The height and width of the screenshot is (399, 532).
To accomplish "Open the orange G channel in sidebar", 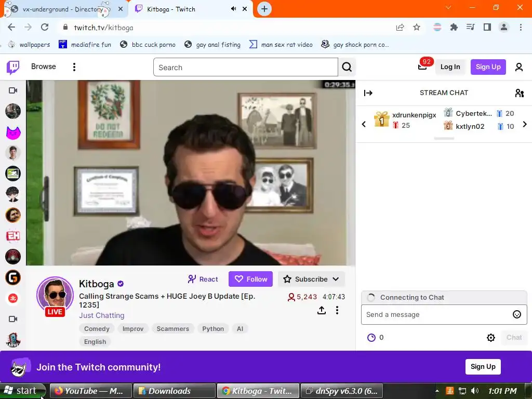I will pos(13,277).
